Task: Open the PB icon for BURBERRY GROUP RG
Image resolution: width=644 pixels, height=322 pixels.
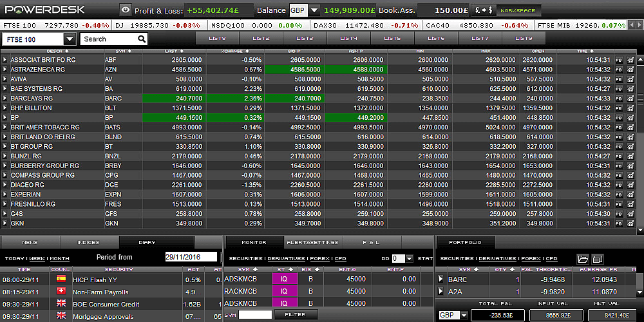Action: (x=619, y=166)
